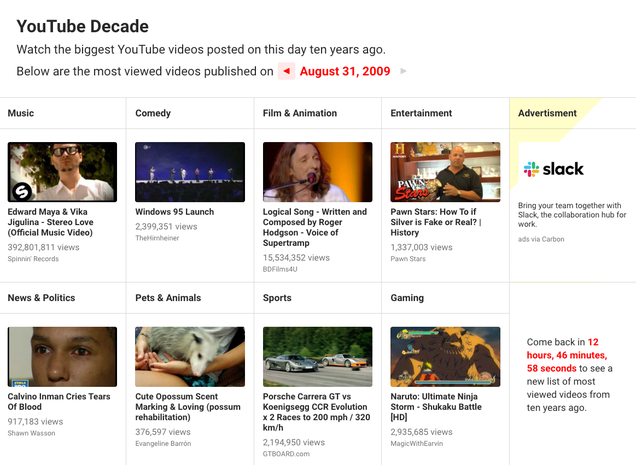The height and width of the screenshot is (465, 636).
Task: Click the Spinnin' Records channel name
Action: point(33,259)
